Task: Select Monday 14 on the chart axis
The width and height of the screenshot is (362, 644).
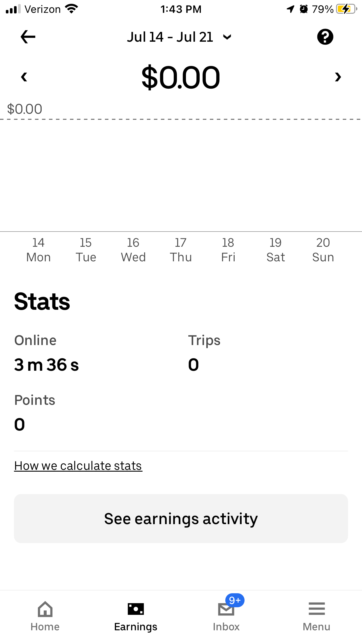Action: click(x=38, y=250)
